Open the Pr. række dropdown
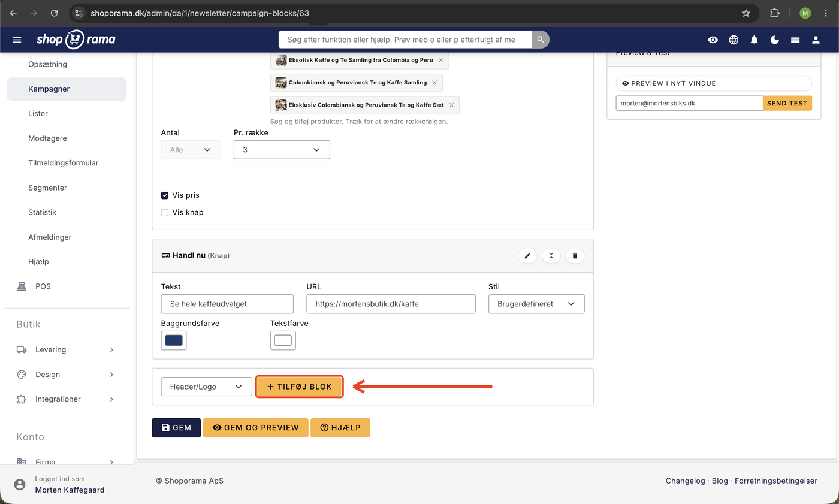 pos(282,150)
